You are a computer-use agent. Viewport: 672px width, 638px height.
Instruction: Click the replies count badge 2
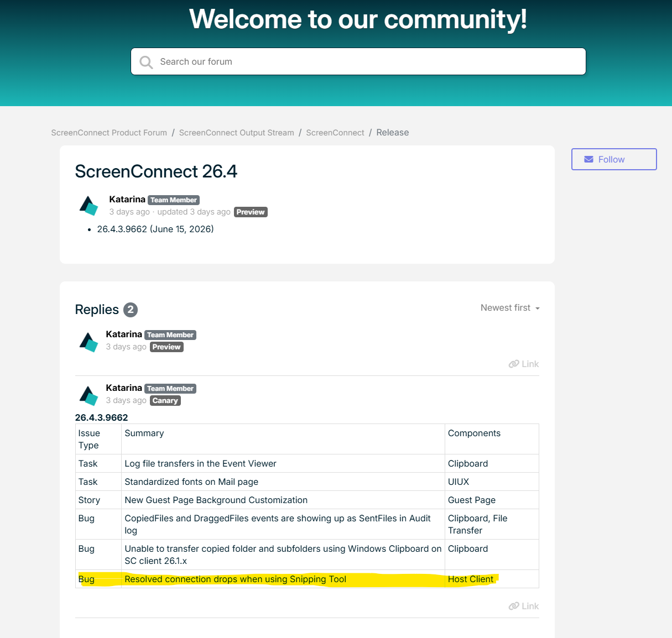131,310
